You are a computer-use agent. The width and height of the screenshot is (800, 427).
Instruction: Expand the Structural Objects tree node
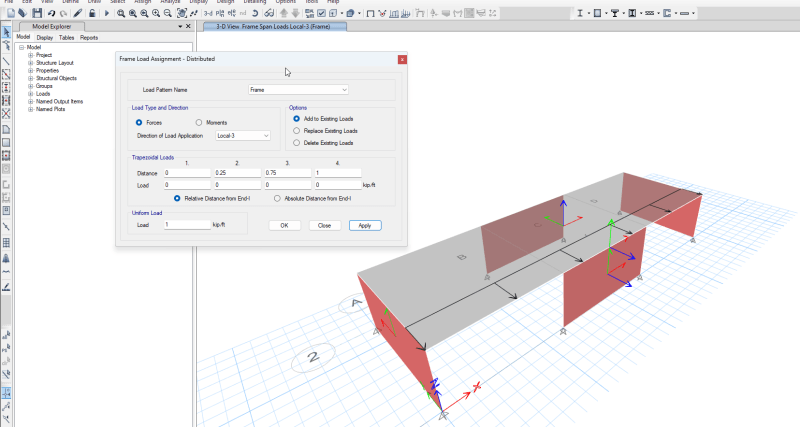[31, 78]
